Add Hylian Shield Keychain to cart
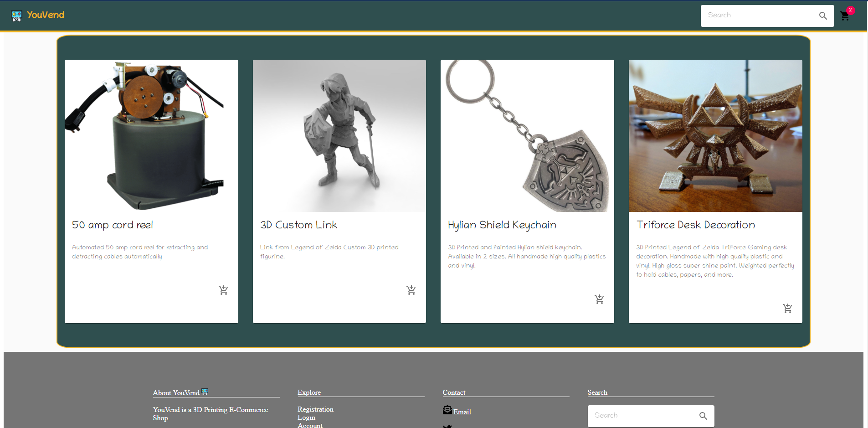 (599, 299)
